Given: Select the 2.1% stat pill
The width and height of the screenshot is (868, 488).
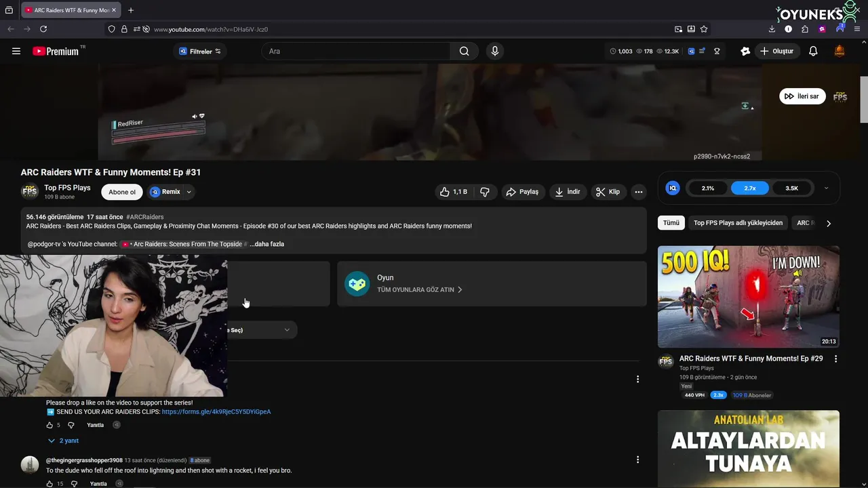Looking at the screenshot, I should click(x=708, y=188).
